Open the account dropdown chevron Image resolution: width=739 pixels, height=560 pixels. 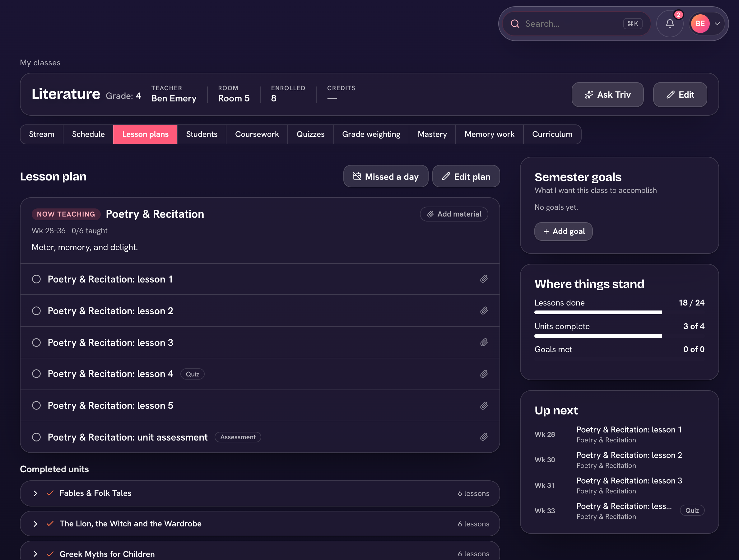[x=717, y=24]
